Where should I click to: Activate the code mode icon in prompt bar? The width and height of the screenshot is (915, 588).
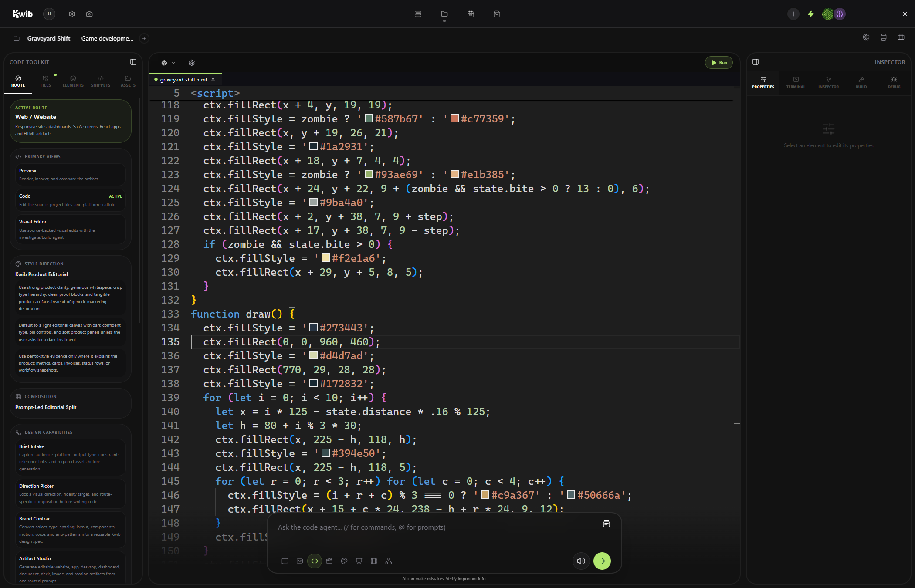[315, 561]
